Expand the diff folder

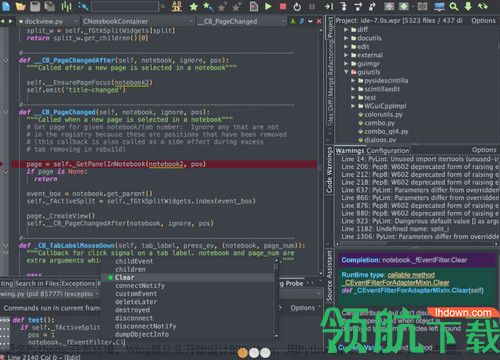(x=346, y=29)
